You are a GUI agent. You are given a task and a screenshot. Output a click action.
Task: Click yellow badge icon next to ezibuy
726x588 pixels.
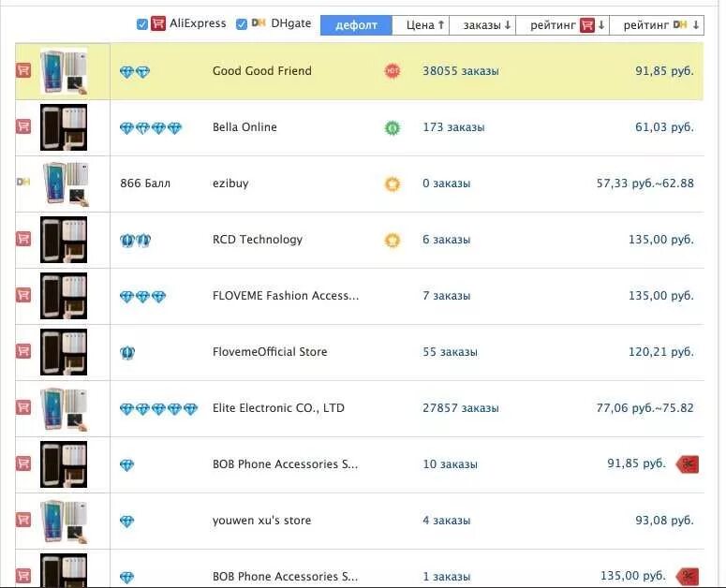[393, 184]
